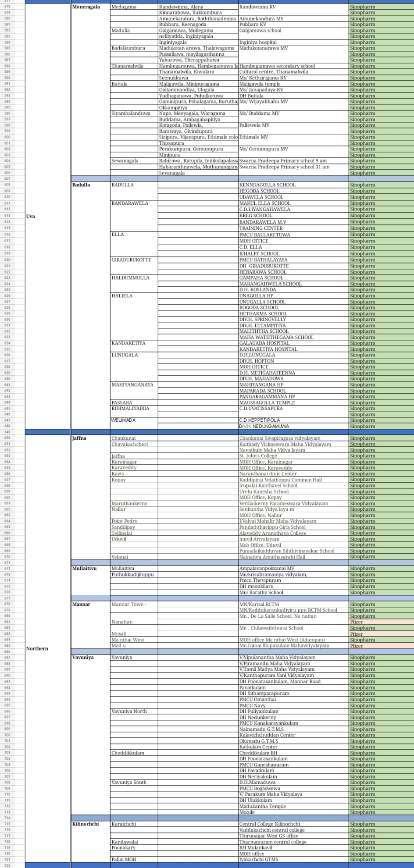Click the 'Iyakachchi GTMS' cell
This screenshot has width=414, height=868.
[293, 860]
